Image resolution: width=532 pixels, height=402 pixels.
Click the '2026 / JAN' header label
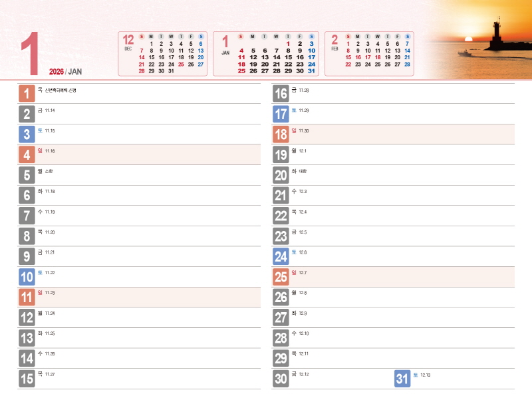(65, 72)
